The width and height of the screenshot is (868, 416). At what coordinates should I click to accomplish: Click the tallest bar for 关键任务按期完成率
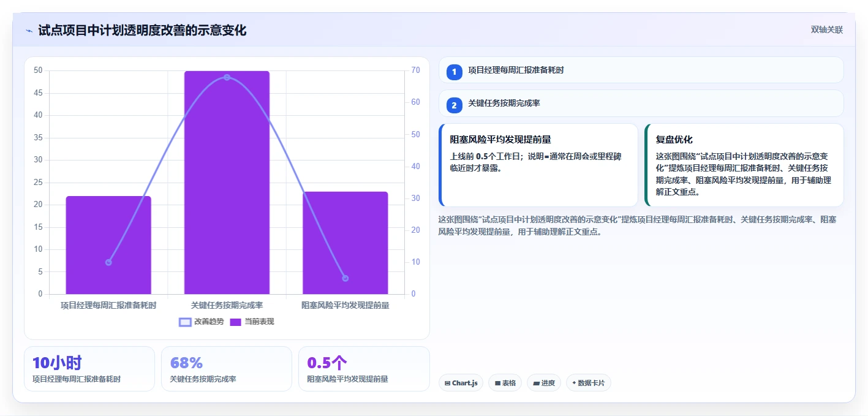pos(227,183)
